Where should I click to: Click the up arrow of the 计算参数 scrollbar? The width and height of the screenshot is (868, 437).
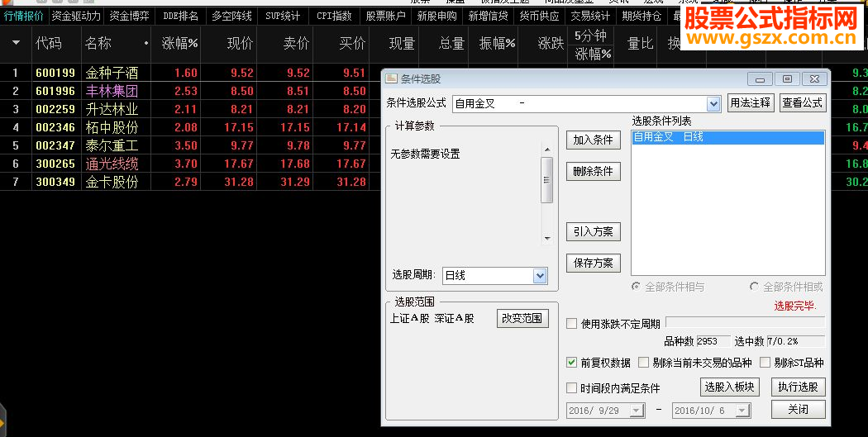(x=547, y=150)
